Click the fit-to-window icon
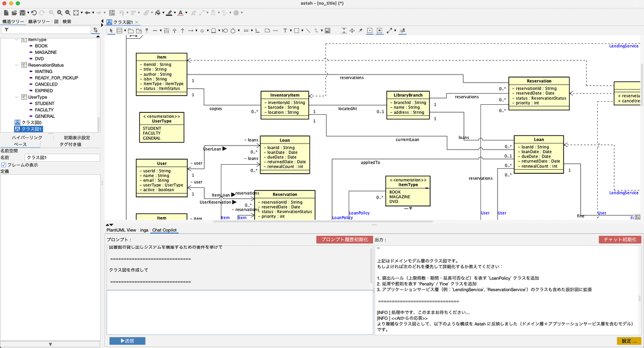644x348 pixels. (x=76, y=12)
